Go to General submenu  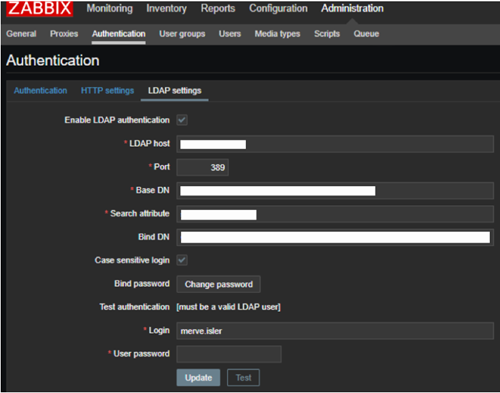(21, 34)
